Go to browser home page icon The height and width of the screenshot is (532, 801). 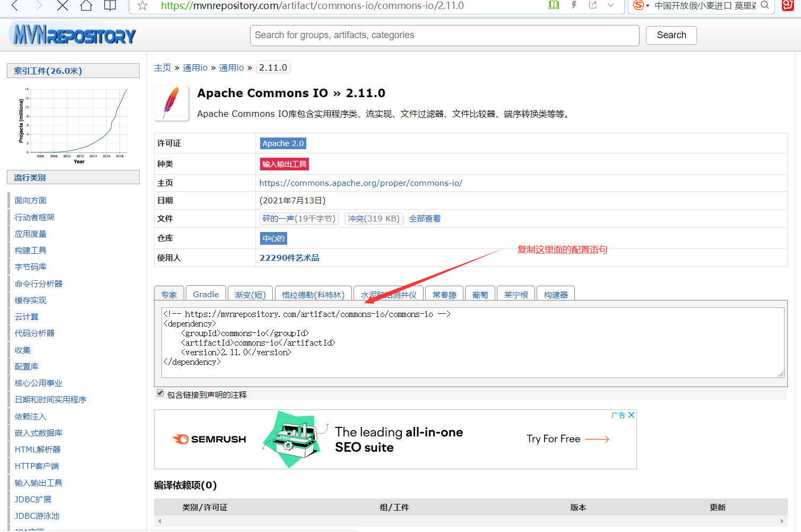(x=86, y=5)
